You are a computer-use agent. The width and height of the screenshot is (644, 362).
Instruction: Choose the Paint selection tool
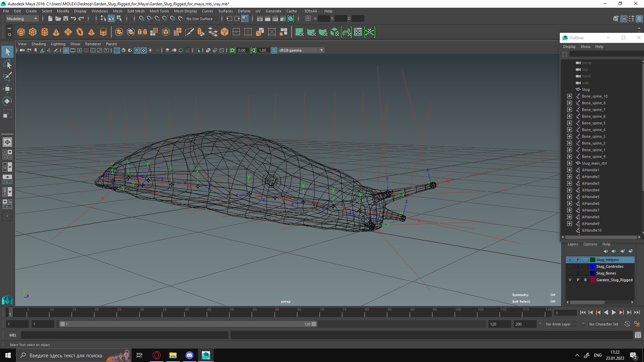pos(7,76)
